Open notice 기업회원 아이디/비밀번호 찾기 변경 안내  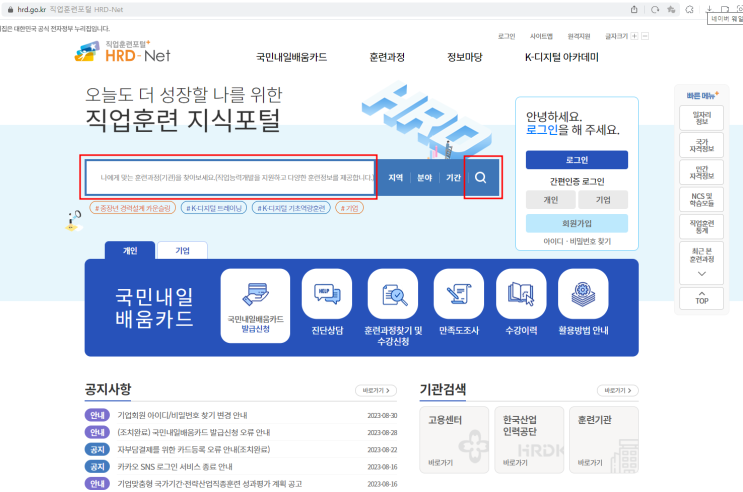(x=182, y=415)
